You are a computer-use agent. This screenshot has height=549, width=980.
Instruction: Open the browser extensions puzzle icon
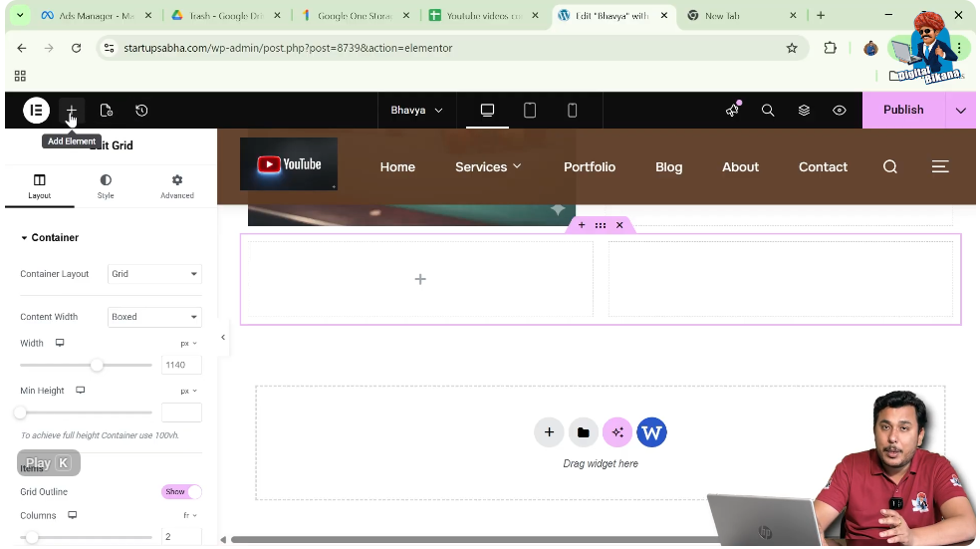click(x=830, y=48)
